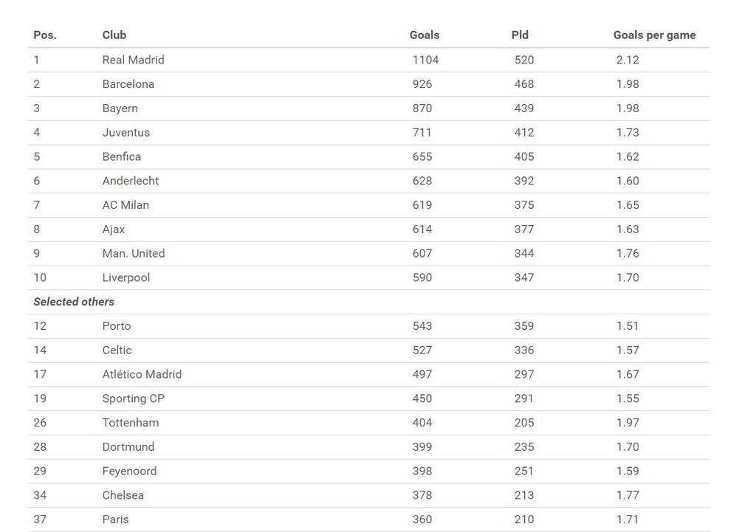Click the Goals per game header

click(x=654, y=35)
